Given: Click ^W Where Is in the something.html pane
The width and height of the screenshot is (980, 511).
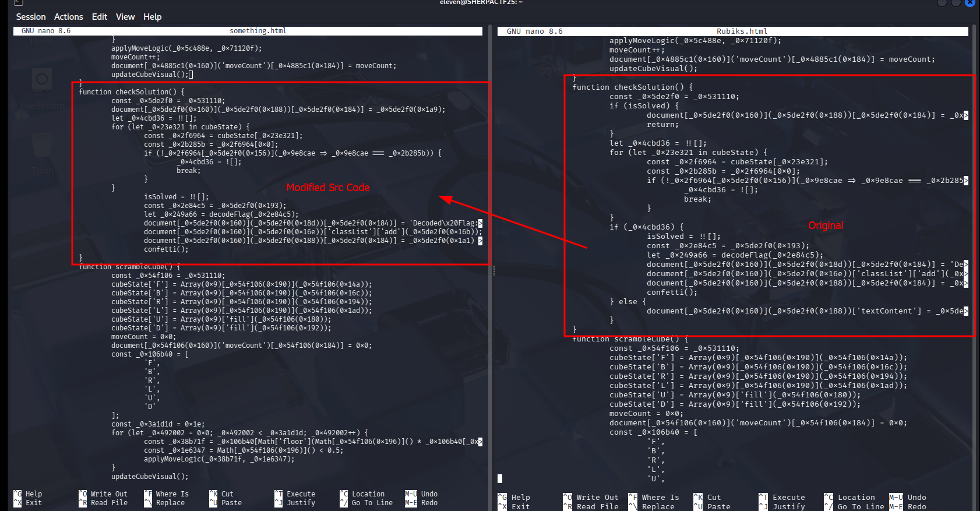Looking at the screenshot, I should tap(167, 494).
